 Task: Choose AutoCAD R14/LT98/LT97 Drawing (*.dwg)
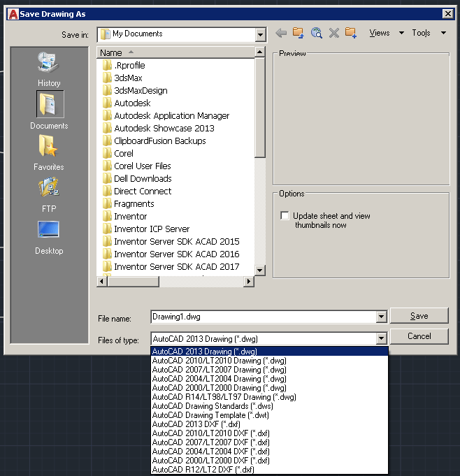click(x=269, y=397)
